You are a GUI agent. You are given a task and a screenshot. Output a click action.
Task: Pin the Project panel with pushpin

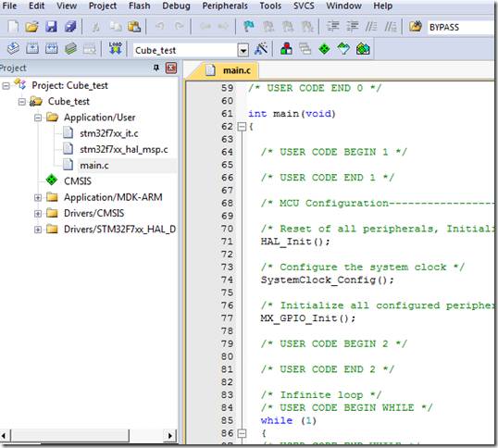coord(156,68)
